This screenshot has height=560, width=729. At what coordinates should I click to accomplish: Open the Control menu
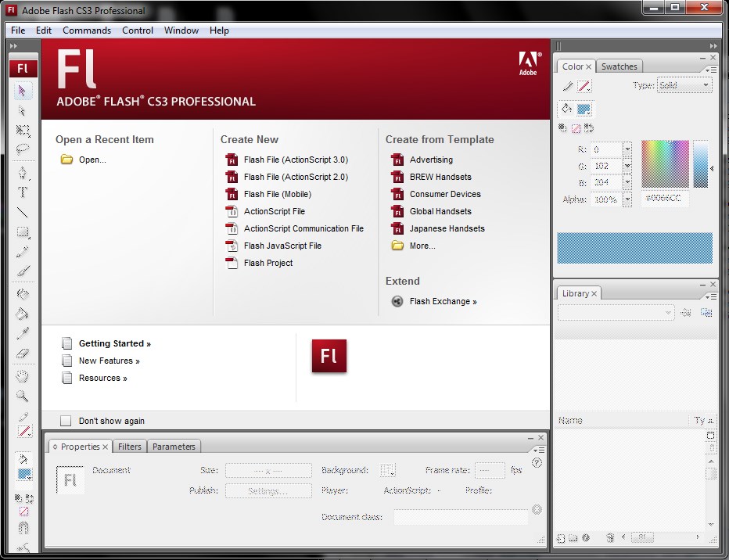pos(138,31)
